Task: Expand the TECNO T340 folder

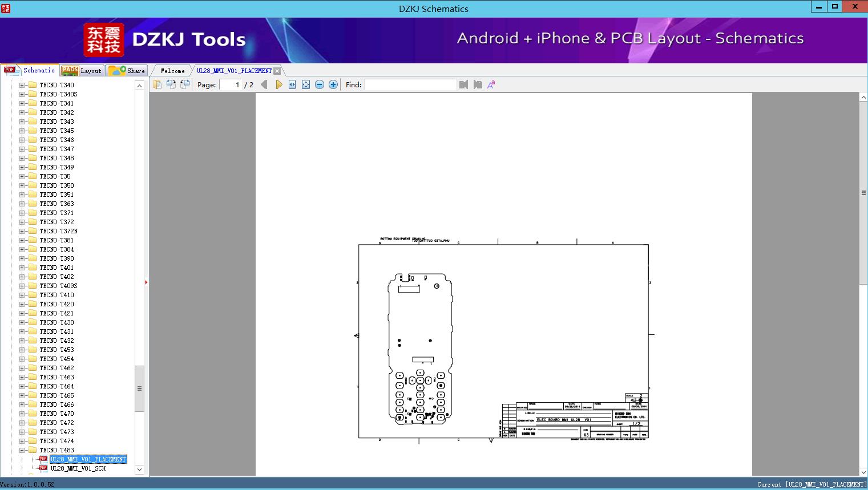Action: (22, 85)
